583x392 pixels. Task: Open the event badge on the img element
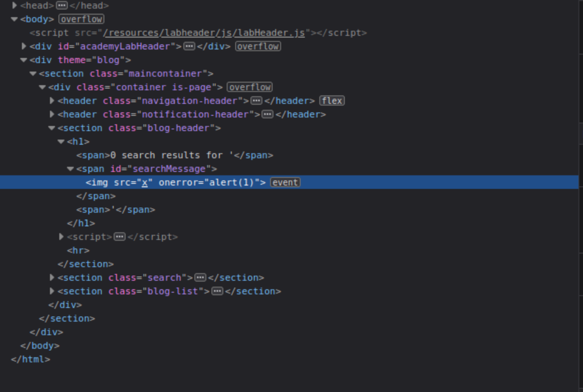click(285, 182)
